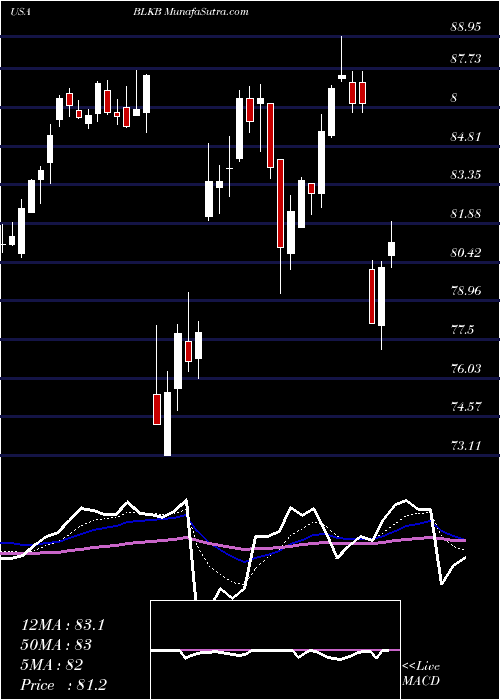Click the '<<Live MACD' label
500x700 pixels.
(x=421, y=674)
